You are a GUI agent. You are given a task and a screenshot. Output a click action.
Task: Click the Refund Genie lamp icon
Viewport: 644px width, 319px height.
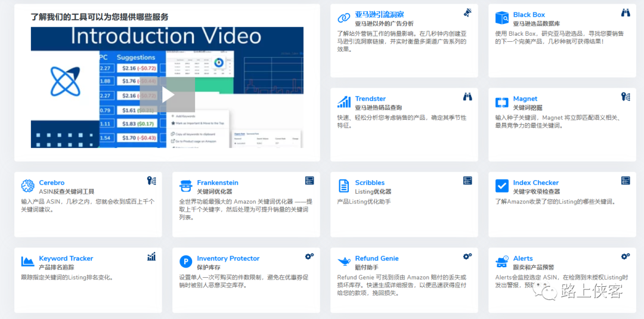pos(344,262)
